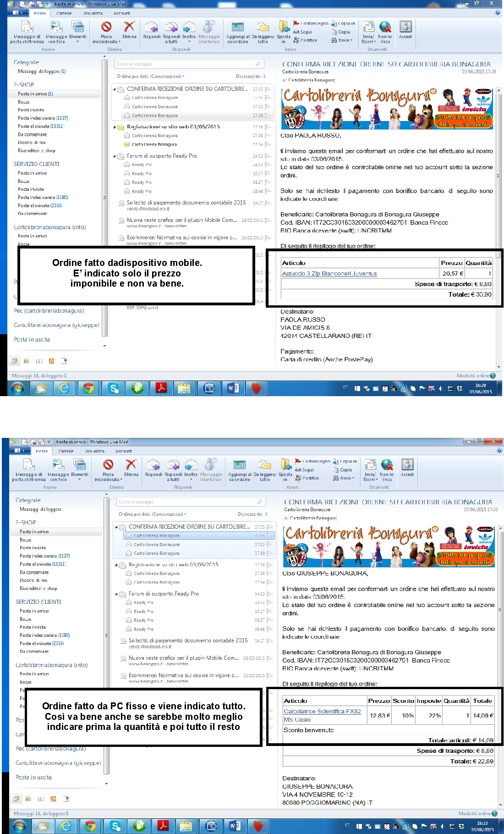Click magnifier icon in upper 'Cerca messaggio' box
504x834 pixels.
[258, 64]
